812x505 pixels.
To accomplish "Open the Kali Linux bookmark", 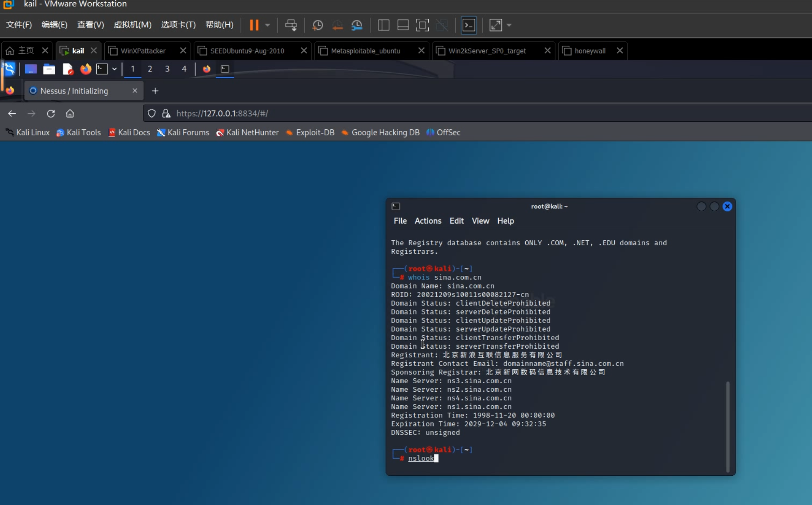I will 28,133.
